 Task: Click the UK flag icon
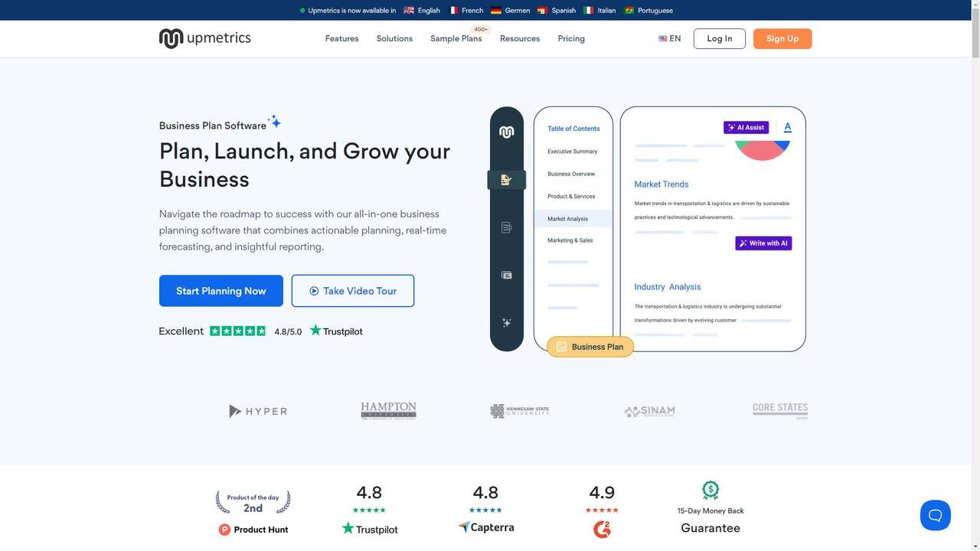pos(409,11)
